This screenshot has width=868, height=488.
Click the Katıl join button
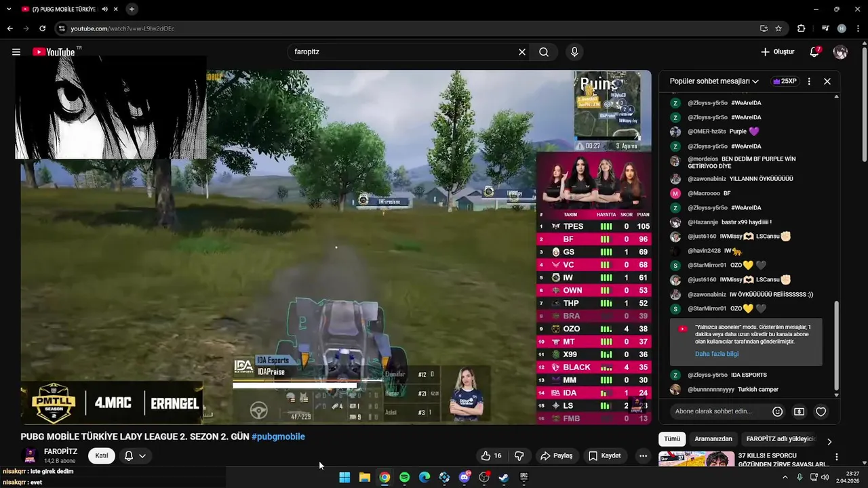pyautogui.click(x=101, y=456)
